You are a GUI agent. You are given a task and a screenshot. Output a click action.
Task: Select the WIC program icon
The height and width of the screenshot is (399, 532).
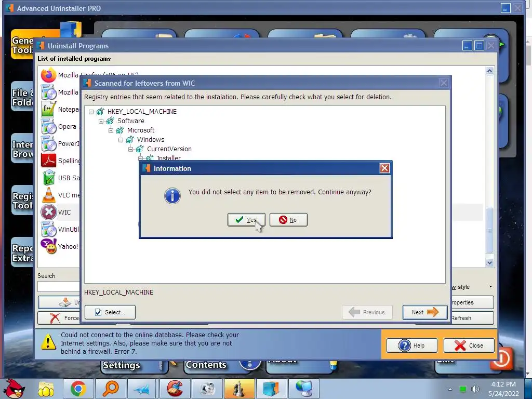48,212
